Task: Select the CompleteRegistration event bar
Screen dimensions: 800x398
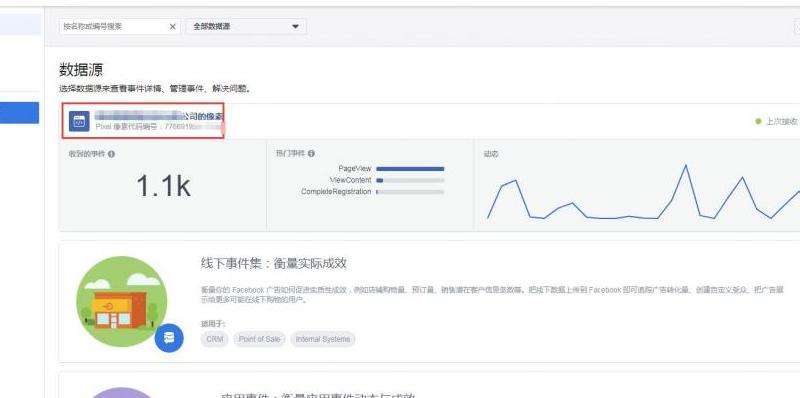Action: [410, 192]
